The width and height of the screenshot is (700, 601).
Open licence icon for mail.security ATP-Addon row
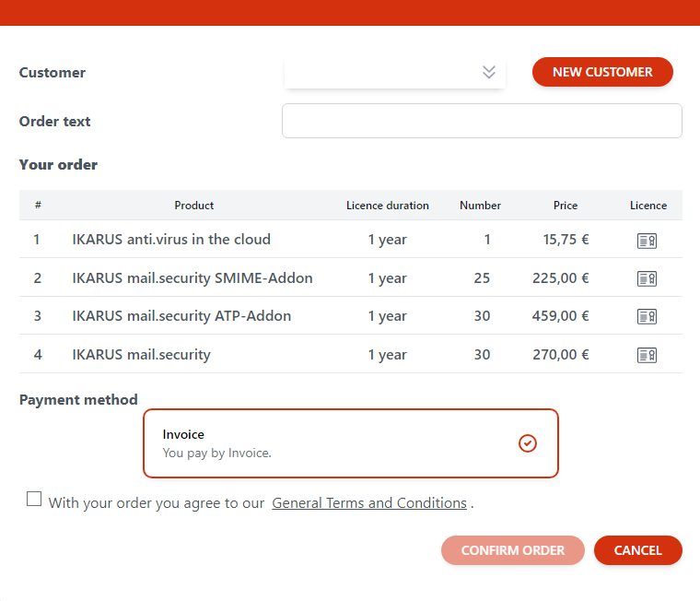(647, 317)
